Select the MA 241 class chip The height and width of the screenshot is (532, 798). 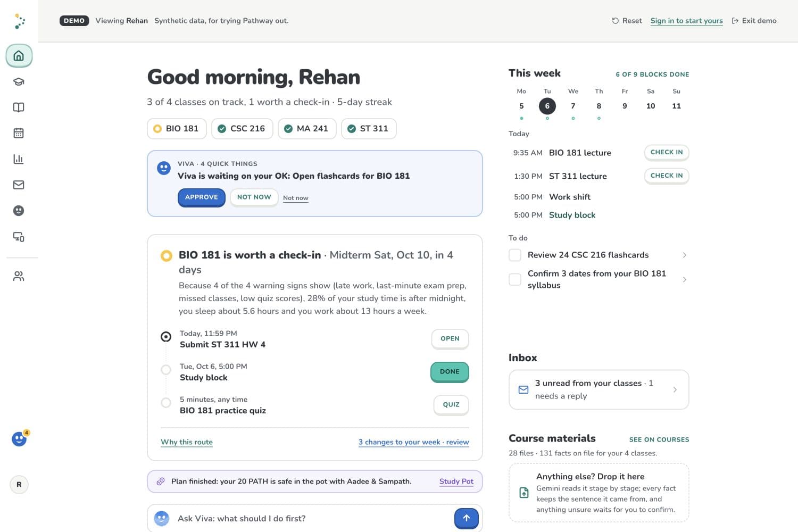307,129
